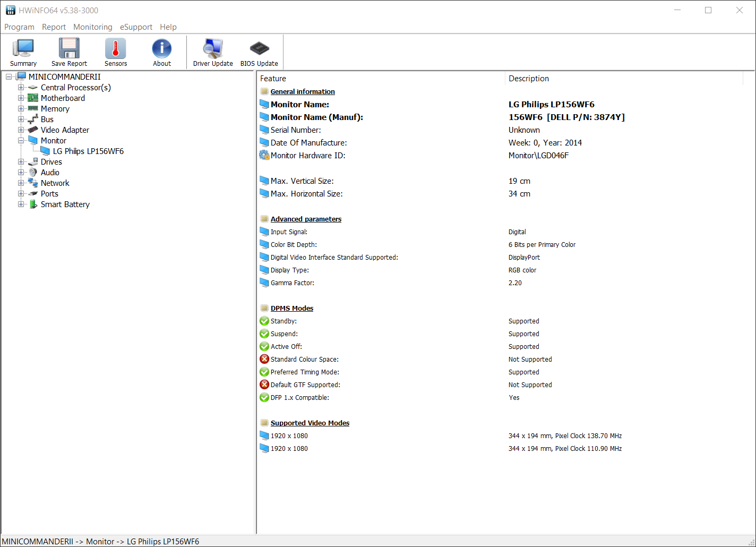
Task: Open the Summary toolbar button
Action: click(x=23, y=52)
